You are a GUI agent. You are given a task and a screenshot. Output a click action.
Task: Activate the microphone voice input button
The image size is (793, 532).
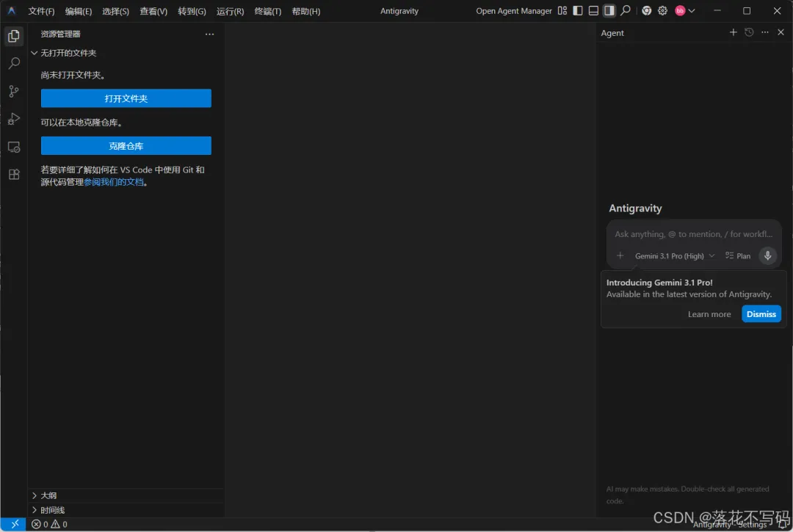[767, 255]
